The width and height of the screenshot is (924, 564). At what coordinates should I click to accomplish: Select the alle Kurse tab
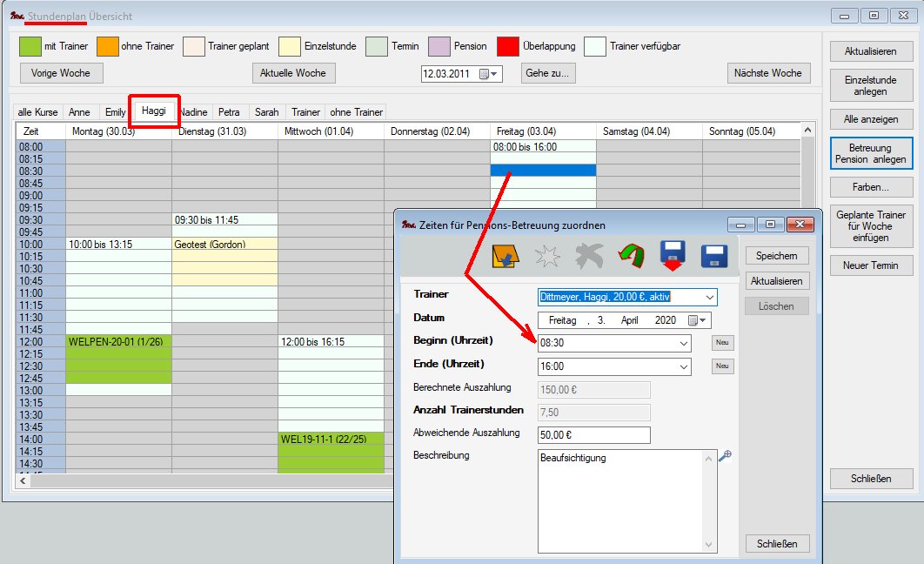[x=37, y=112]
